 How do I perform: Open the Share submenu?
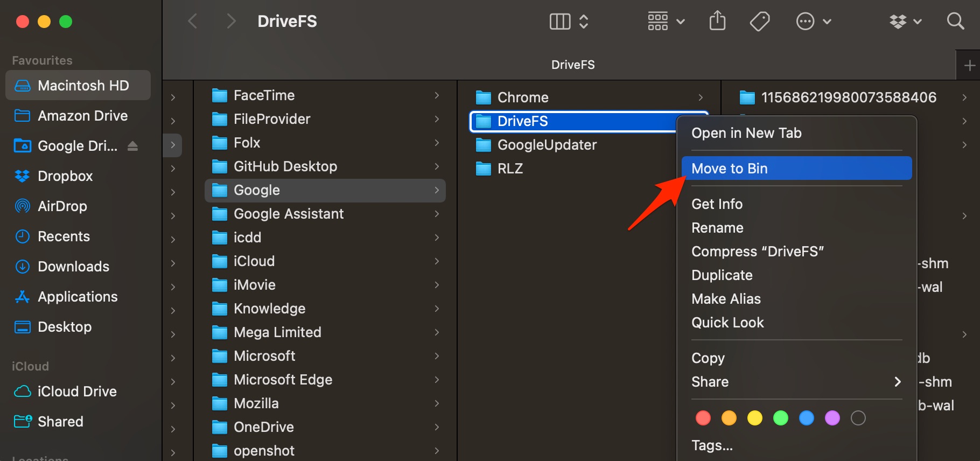[796, 382]
